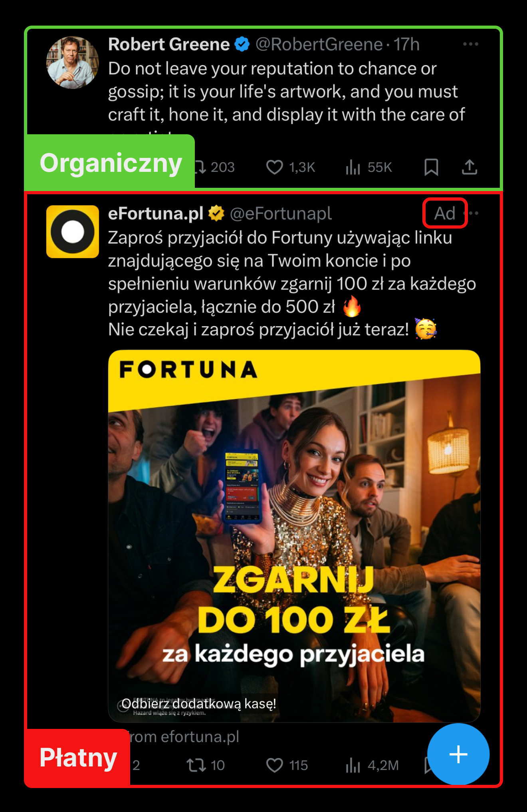This screenshot has width=527, height=812.
Task: Bookmark Robert Greene's tweet
Action: click(431, 167)
